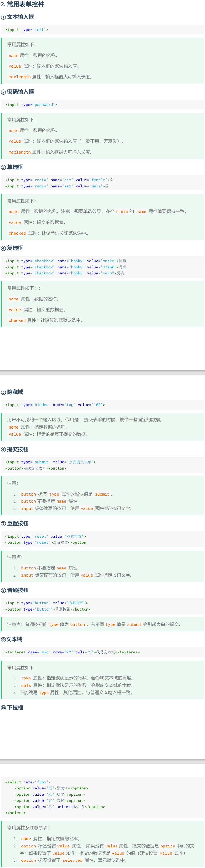Click the note starting "option 标签设置 value 属性"
This screenshot has height=868, width=205.
coord(107,849)
